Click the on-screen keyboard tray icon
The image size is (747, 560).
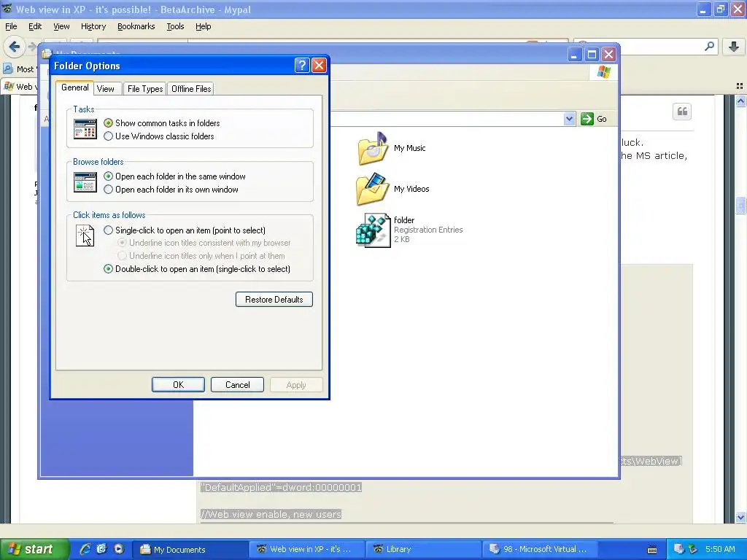[652, 550]
